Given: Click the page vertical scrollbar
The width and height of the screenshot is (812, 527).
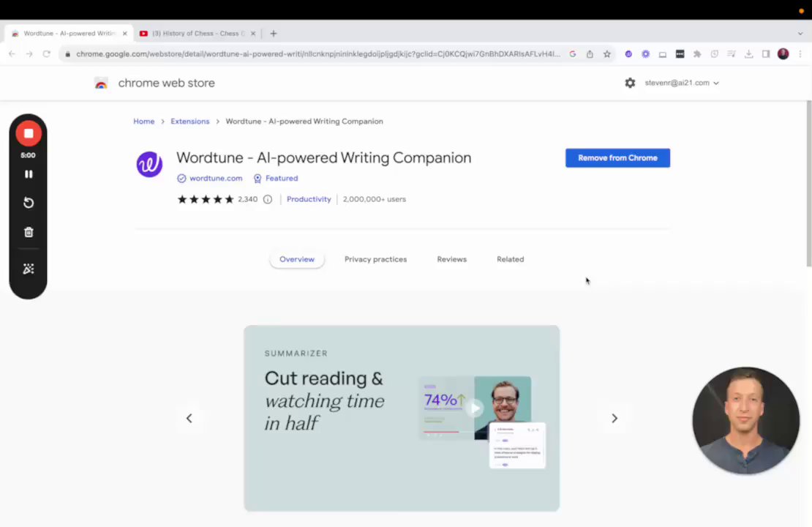Looking at the screenshot, I should 808,184.
